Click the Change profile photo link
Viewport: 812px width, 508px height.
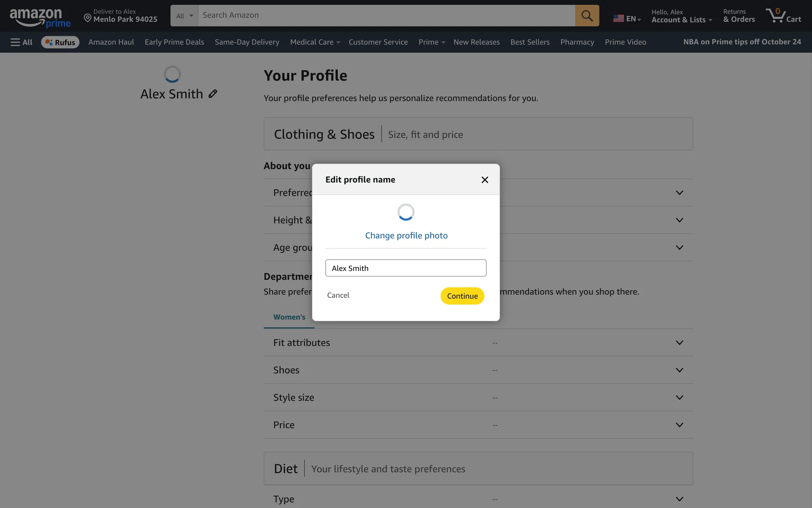406,235
